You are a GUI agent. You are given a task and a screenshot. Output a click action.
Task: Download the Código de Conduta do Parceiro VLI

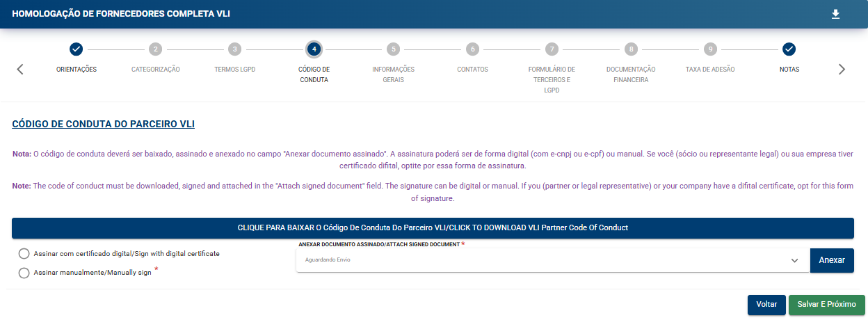433,227
